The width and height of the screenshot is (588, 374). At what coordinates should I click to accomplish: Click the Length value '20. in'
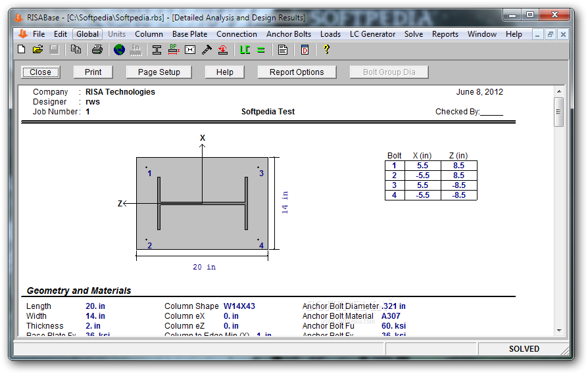95,306
